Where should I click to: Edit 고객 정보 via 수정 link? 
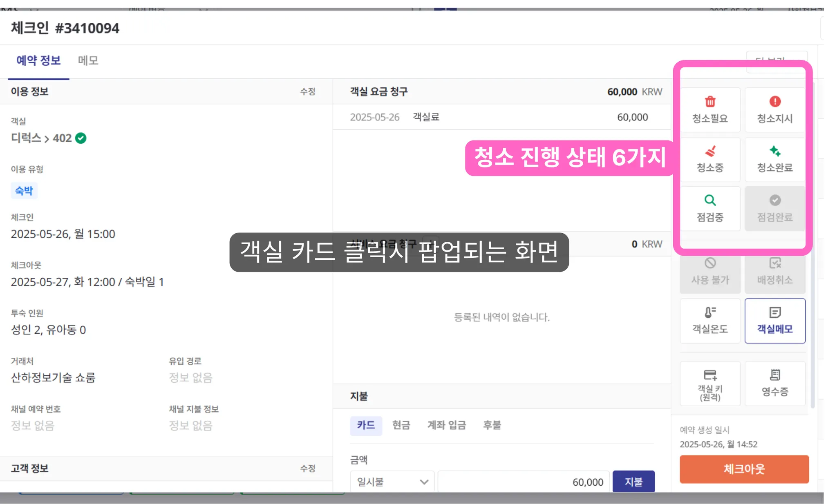[307, 468]
